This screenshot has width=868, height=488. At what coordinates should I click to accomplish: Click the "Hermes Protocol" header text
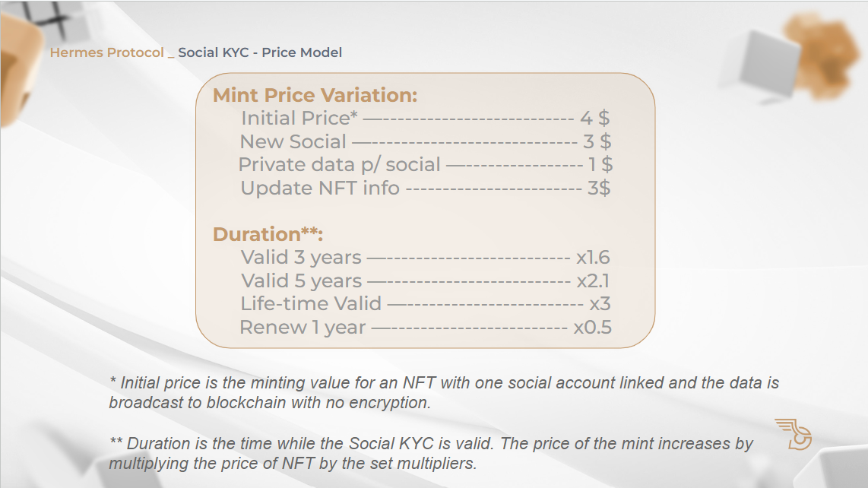106,52
